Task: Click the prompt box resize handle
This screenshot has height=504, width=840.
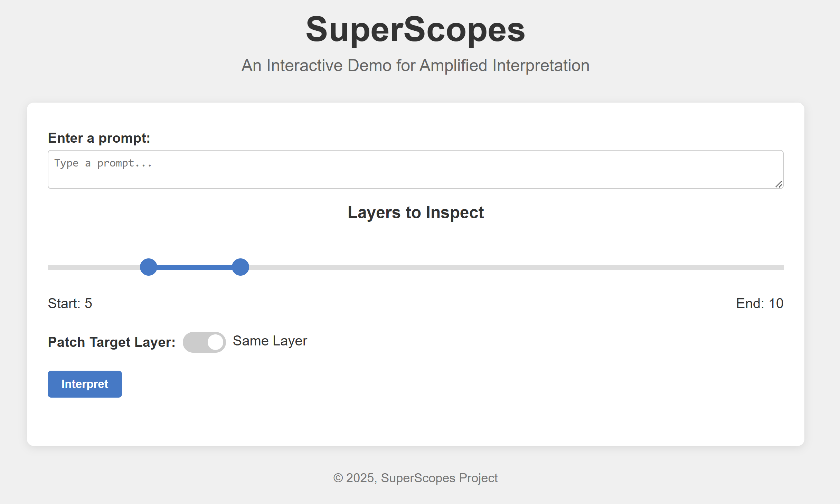Action: tap(779, 184)
